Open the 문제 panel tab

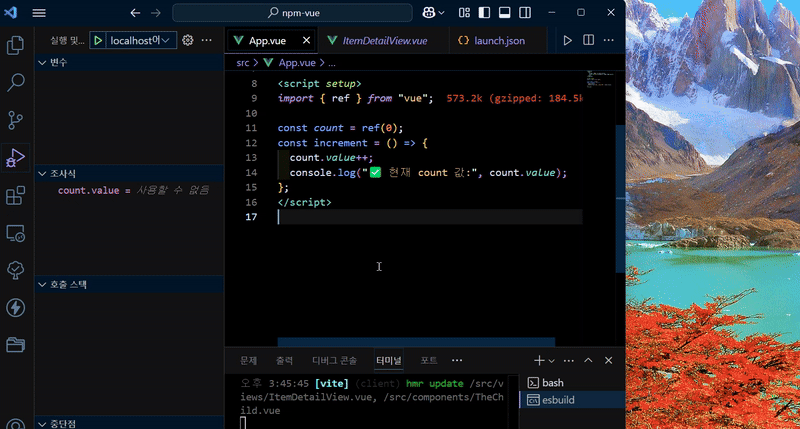[x=248, y=361]
